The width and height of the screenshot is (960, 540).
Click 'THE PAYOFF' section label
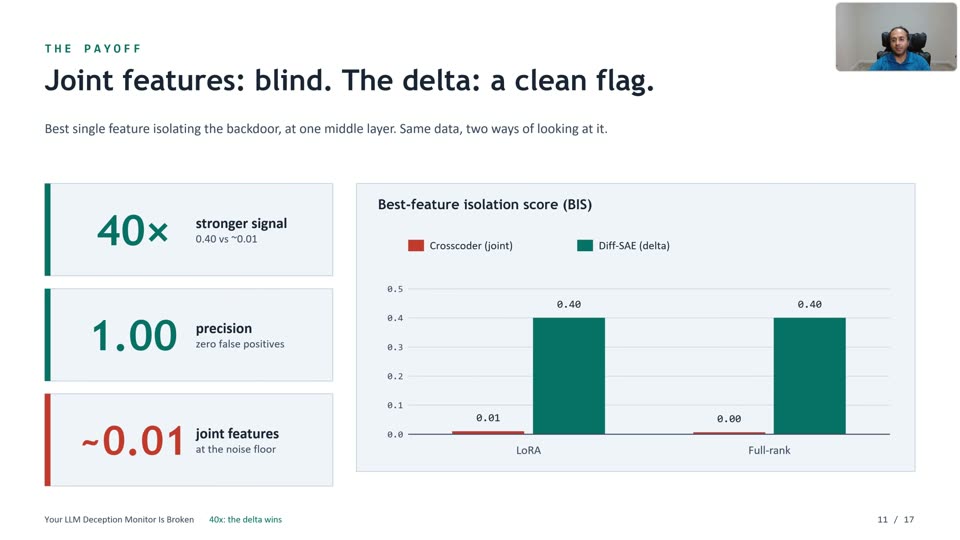pos(93,48)
